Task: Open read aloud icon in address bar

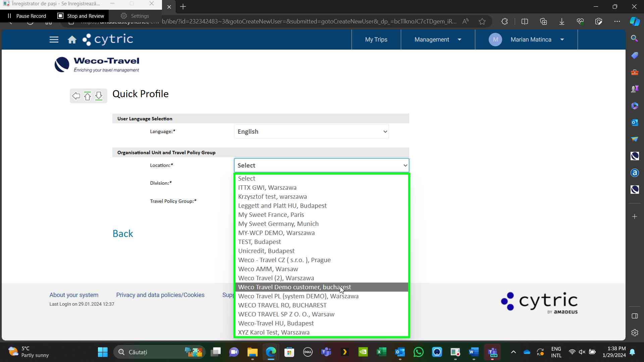Action: point(465,21)
